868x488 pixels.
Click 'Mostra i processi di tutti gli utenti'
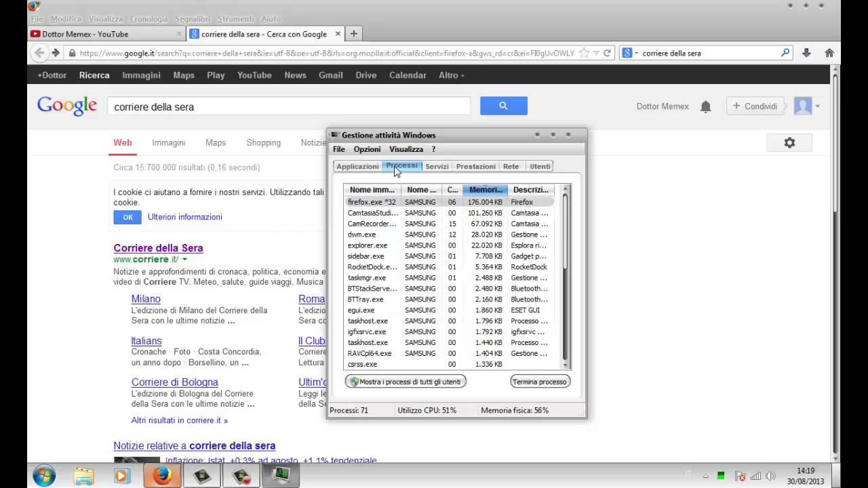406,382
